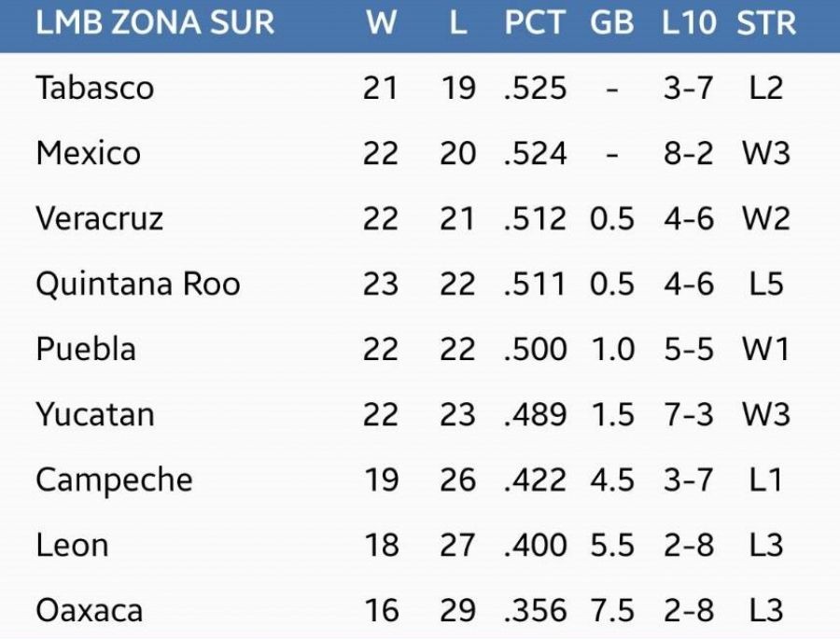Viewport: 840px width, 639px height.
Task: Open the Veracruz team page
Action: click(x=100, y=218)
